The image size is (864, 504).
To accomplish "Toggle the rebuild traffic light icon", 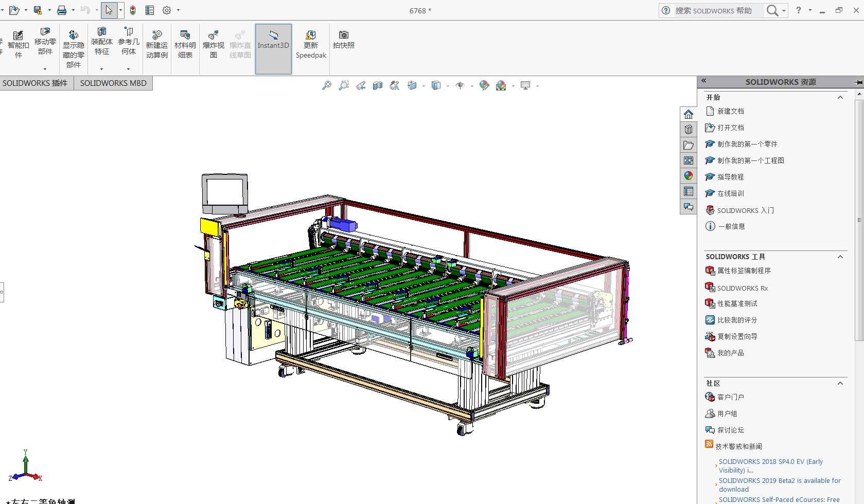I will (x=133, y=10).
